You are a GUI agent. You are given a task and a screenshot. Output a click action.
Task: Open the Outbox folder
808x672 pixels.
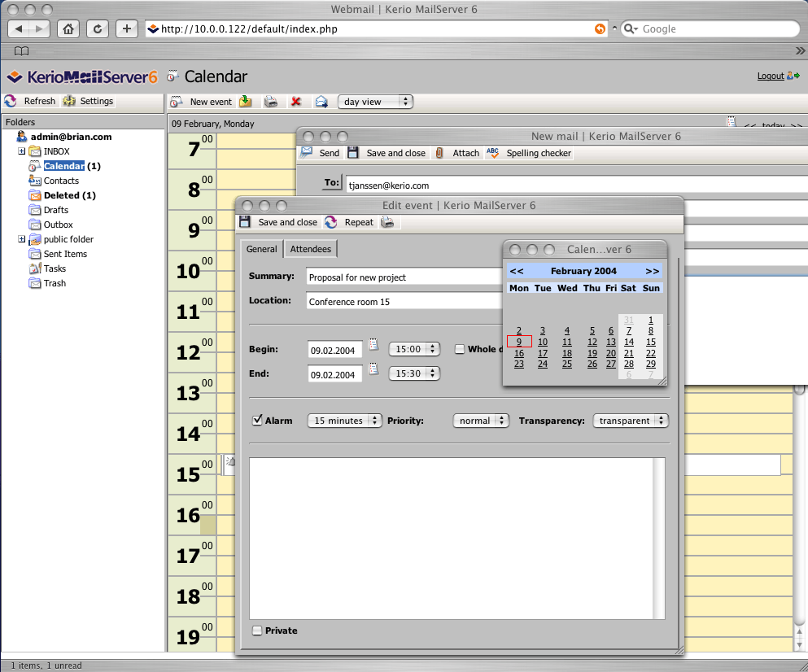click(58, 225)
